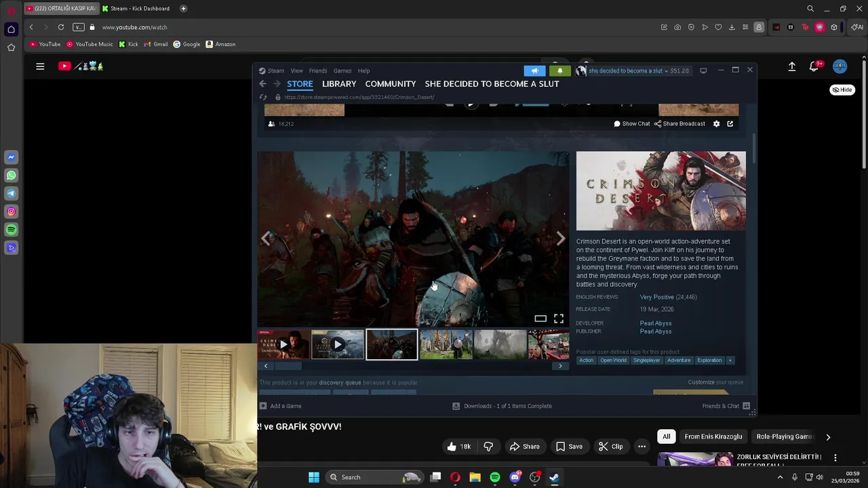Switch to the LIBRARY tab
Image resolution: width=868 pixels, height=488 pixels.
click(x=339, y=84)
